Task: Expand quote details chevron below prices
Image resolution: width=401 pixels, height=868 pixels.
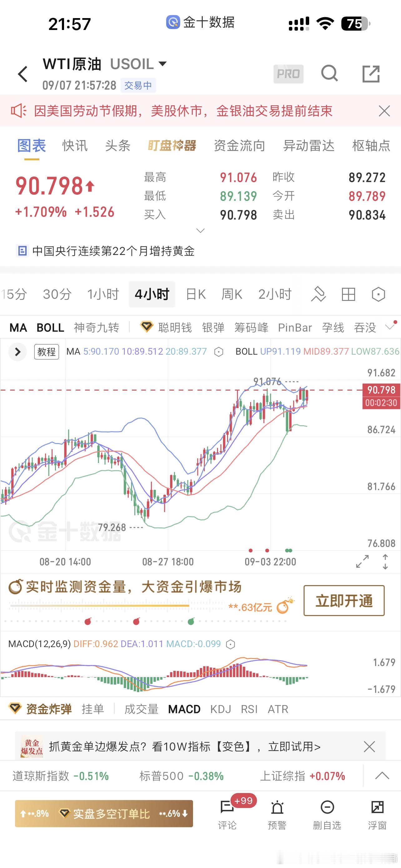Action: tap(200, 231)
